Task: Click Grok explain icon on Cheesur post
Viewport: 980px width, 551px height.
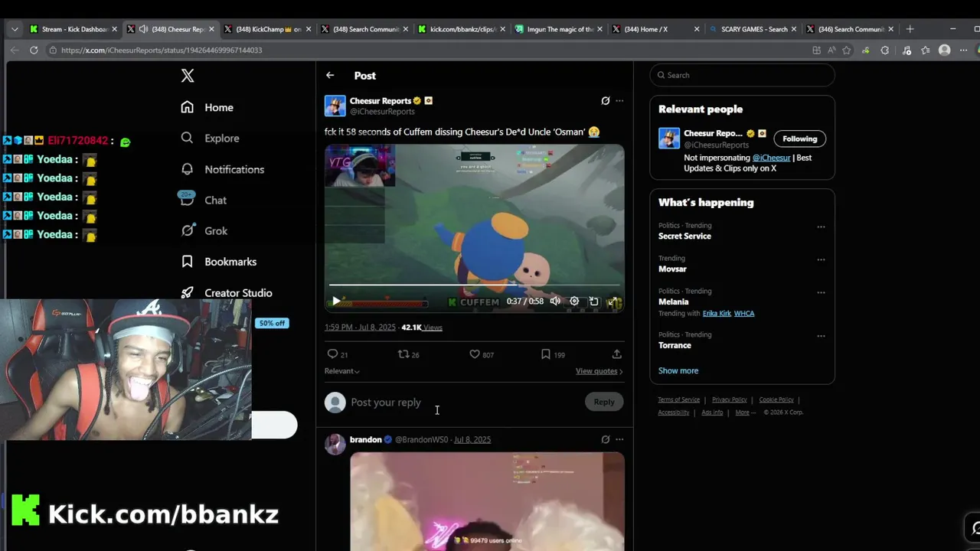Action: point(606,100)
